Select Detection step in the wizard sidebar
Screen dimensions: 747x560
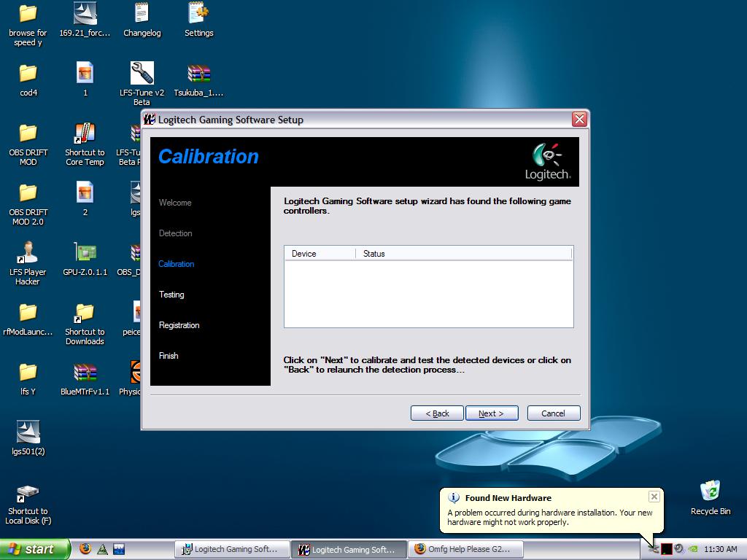(x=176, y=233)
